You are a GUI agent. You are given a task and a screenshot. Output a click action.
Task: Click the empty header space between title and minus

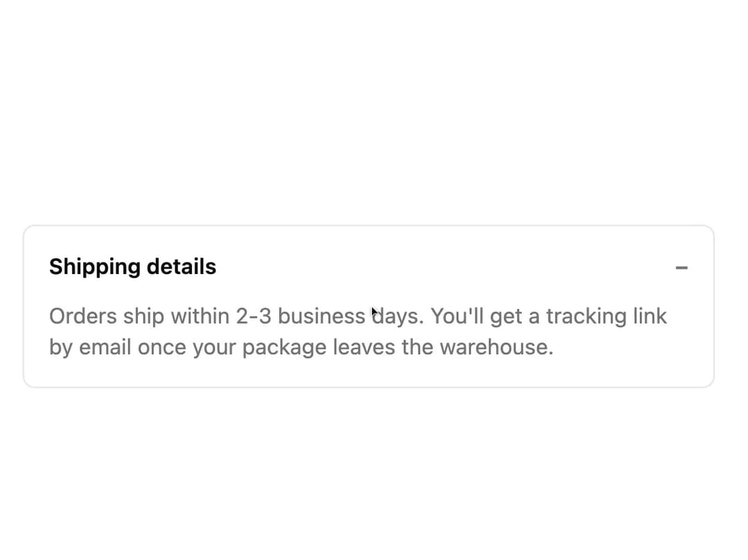click(x=445, y=267)
